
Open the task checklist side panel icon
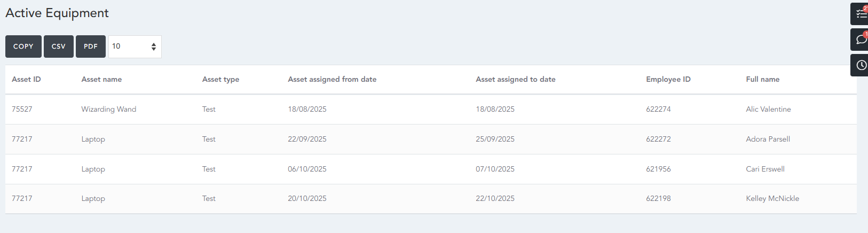861,14
